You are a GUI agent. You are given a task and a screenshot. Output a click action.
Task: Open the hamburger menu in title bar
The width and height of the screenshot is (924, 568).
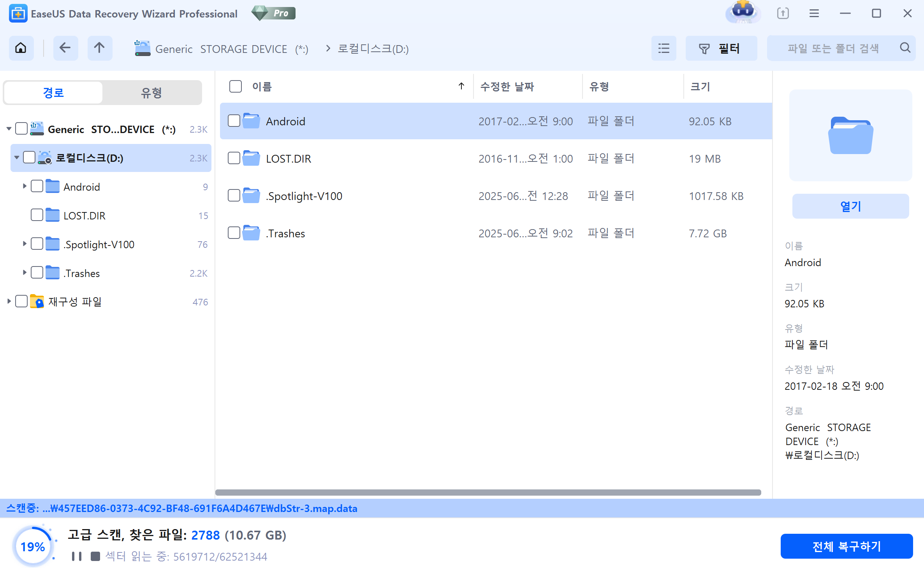coord(814,14)
